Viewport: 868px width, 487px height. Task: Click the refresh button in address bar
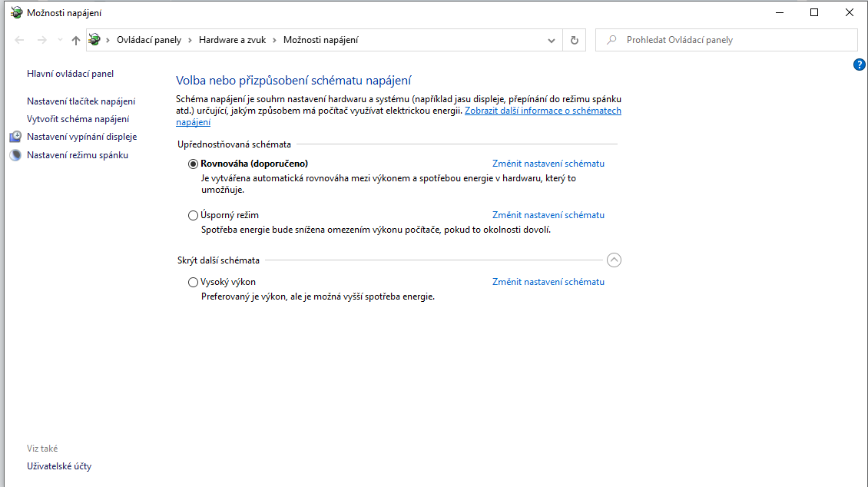tap(574, 40)
